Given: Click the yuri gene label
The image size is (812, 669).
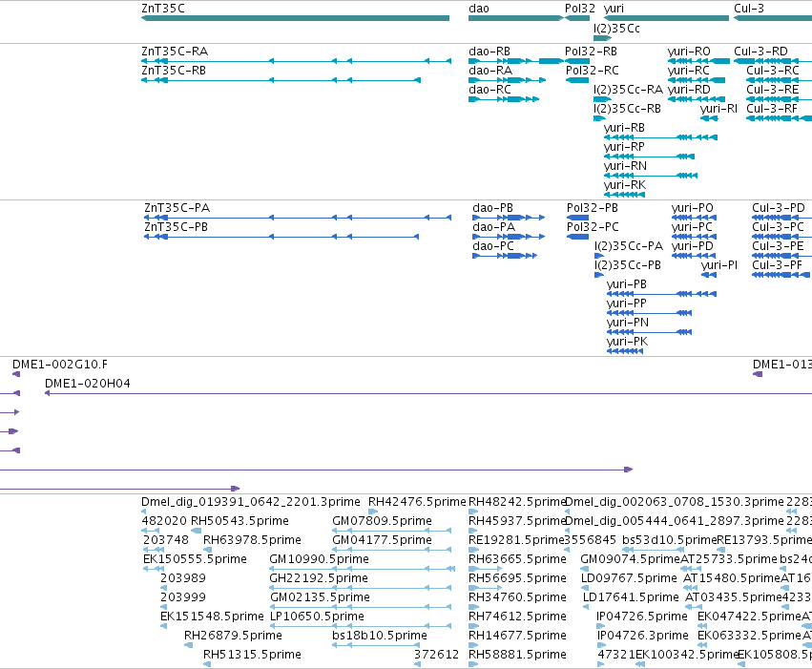Looking at the screenshot, I should 614,9.
